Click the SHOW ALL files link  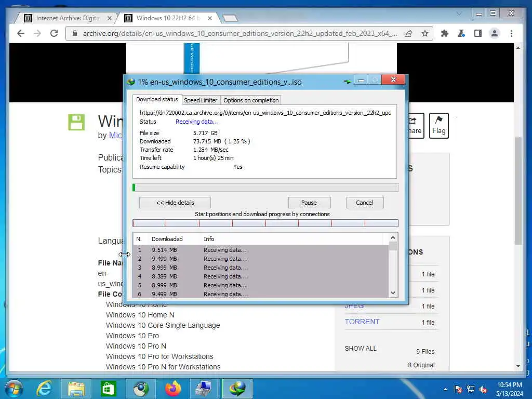(x=361, y=349)
